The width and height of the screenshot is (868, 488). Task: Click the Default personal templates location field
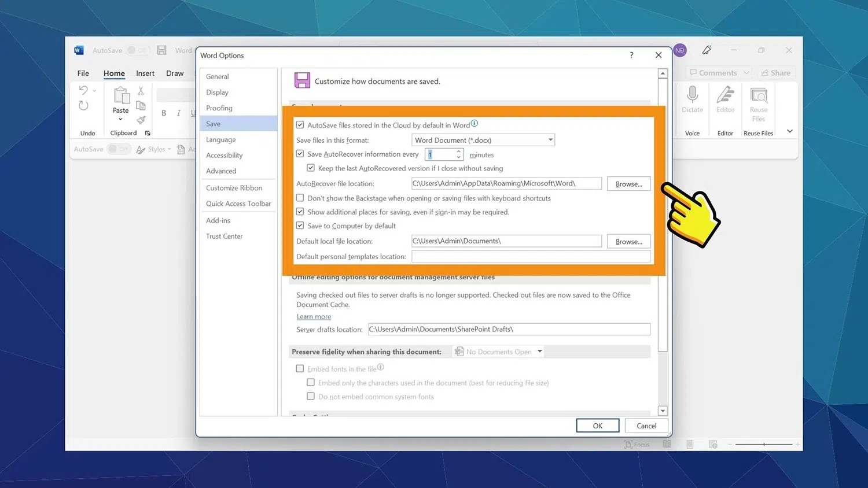(531, 256)
